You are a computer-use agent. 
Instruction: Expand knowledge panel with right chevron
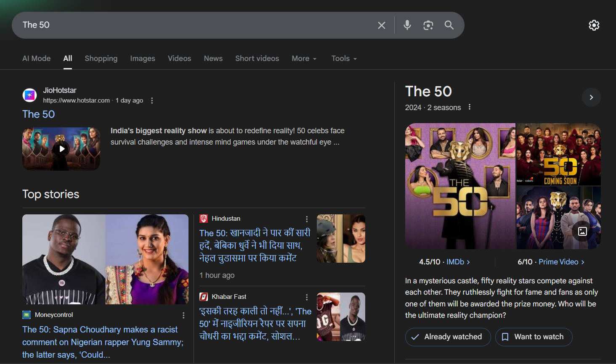coord(591,98)
